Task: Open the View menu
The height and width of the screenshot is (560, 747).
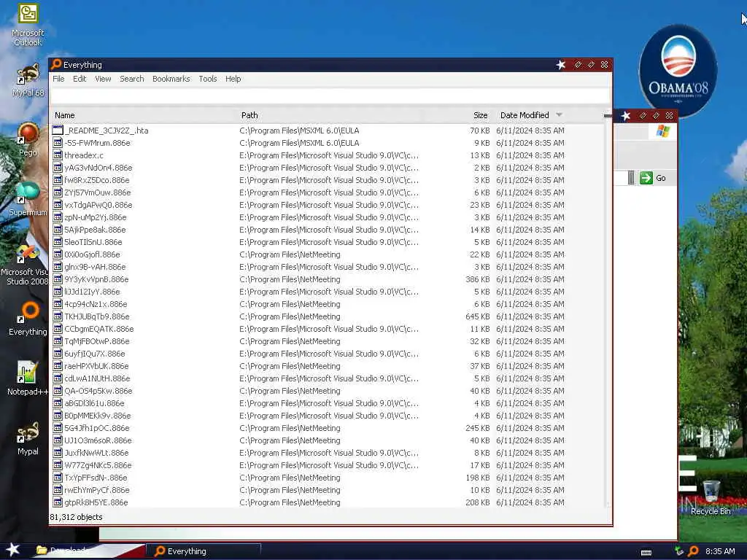Action: (103, 79)
